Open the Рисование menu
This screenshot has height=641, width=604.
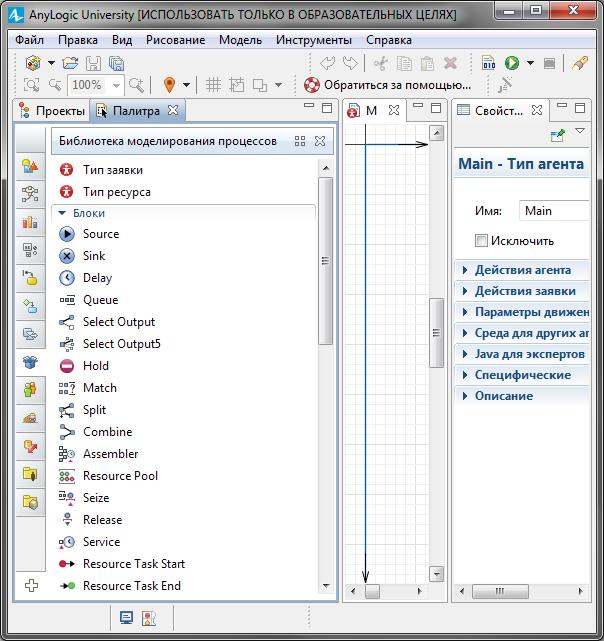[175, 40]
